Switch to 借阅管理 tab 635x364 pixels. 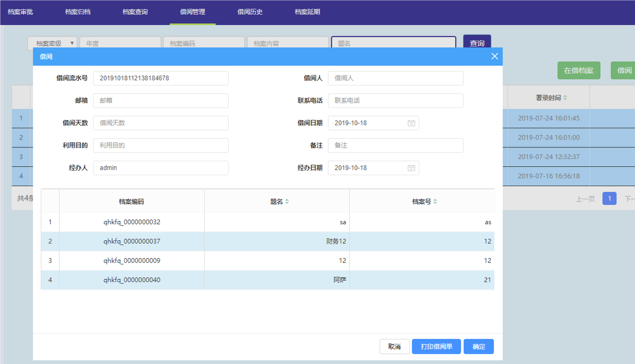pyautogui.click(x=193, y=12)
